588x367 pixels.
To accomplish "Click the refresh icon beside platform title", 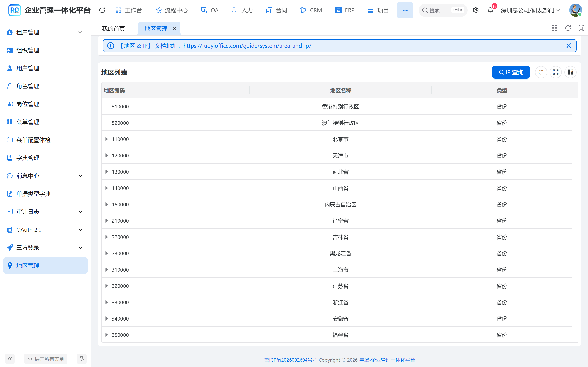I will [102, 10].
